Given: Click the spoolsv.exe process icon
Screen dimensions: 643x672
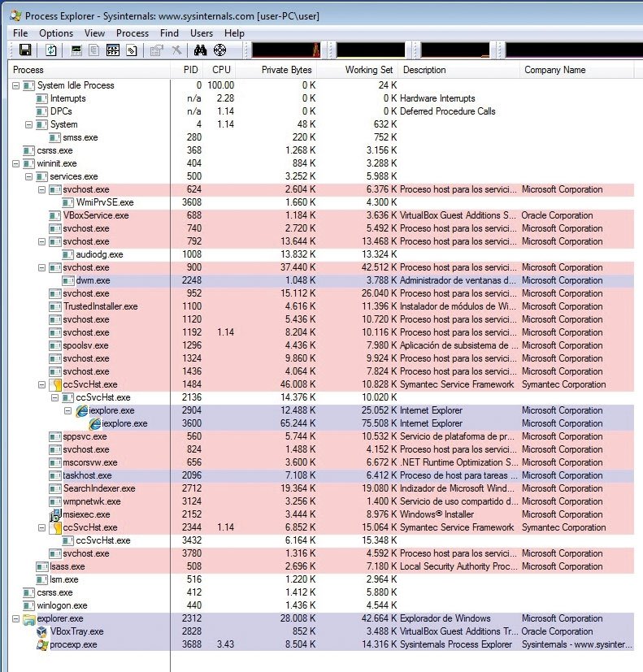Looking at the screenshot, I should pyautogui.click(x=55, y=345).
